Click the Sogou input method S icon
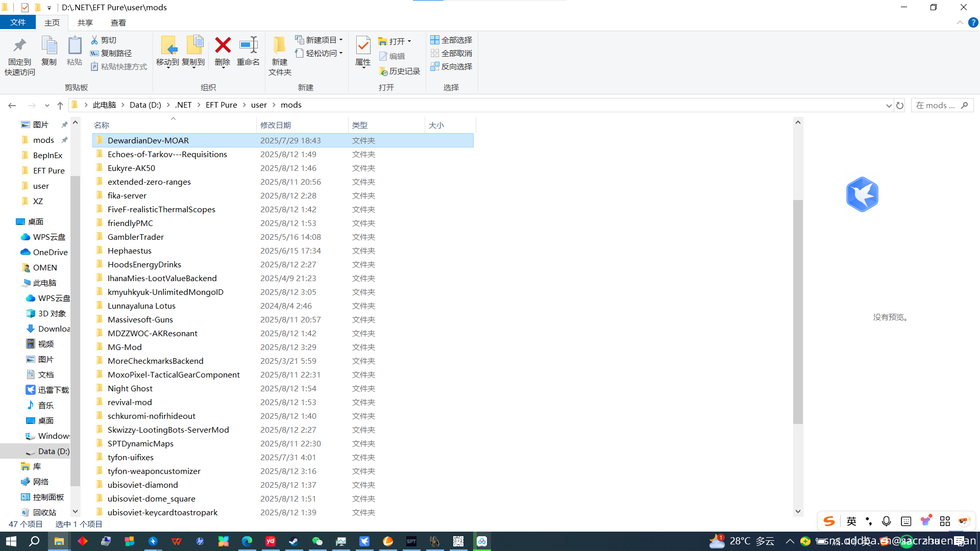The height and width of the screenshot is (551, 980). tap(829, 521)
